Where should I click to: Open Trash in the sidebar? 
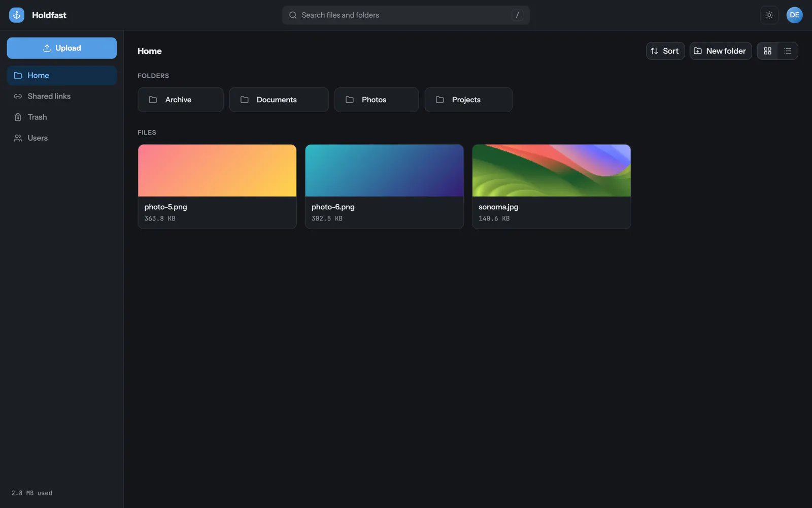62,117
